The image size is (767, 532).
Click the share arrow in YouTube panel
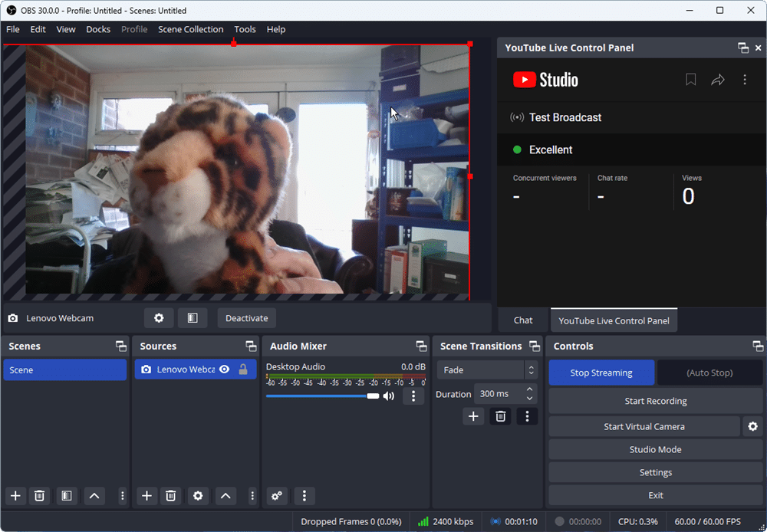(x=718, y=80)
